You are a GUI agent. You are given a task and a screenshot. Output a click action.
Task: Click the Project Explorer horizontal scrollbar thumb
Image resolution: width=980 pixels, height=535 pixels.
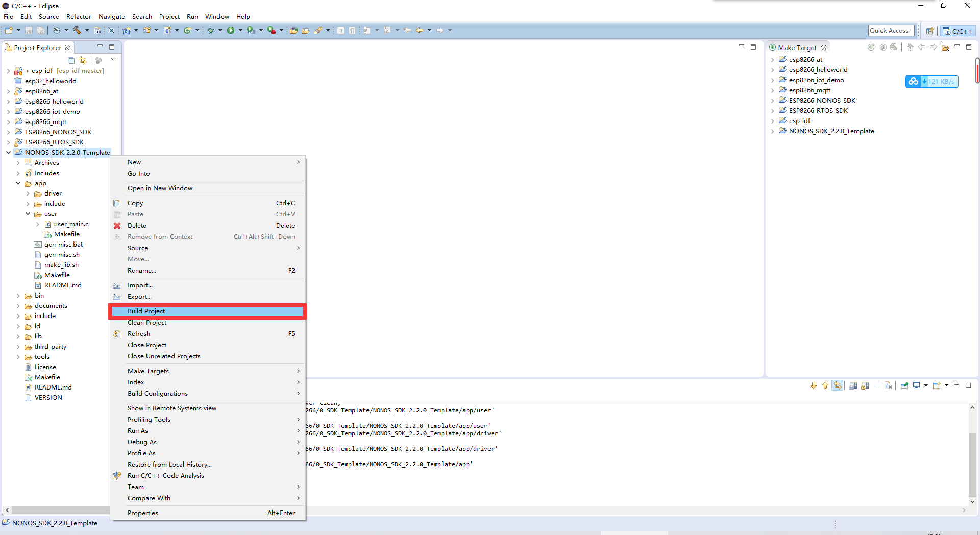[61, 510]
